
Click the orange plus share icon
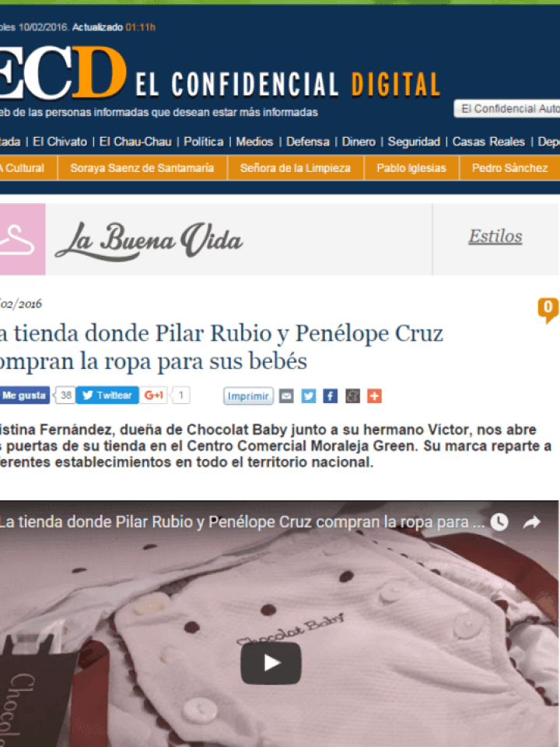pyautogui.click(x=374, y=396)
